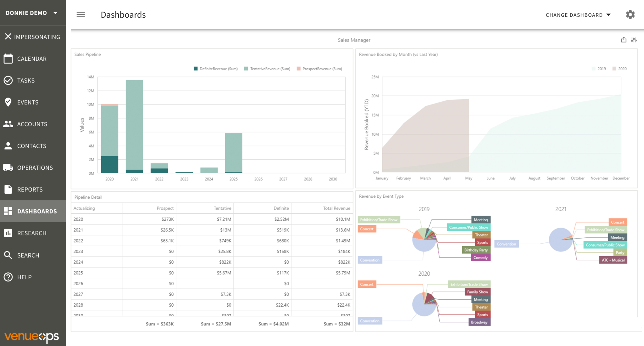Stop impersonating with X icon
The height and width of the screenshot is (346, 644).
(8, 37)
